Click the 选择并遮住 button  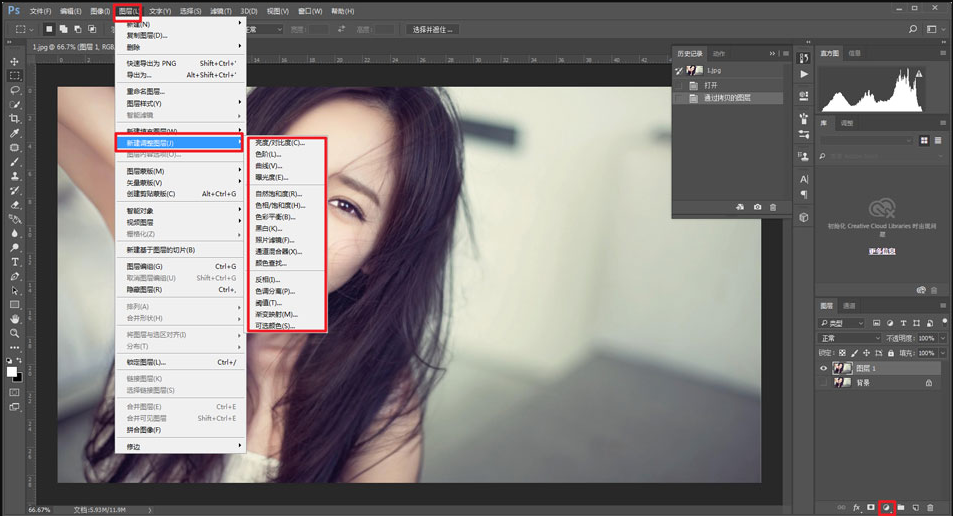click(x=434, y=30)
